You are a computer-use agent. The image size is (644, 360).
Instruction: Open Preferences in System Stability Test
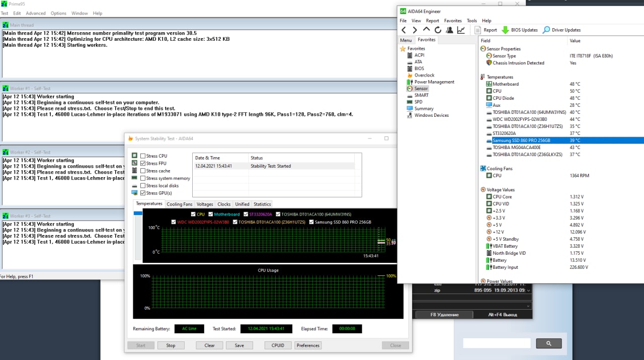(308, 345)
